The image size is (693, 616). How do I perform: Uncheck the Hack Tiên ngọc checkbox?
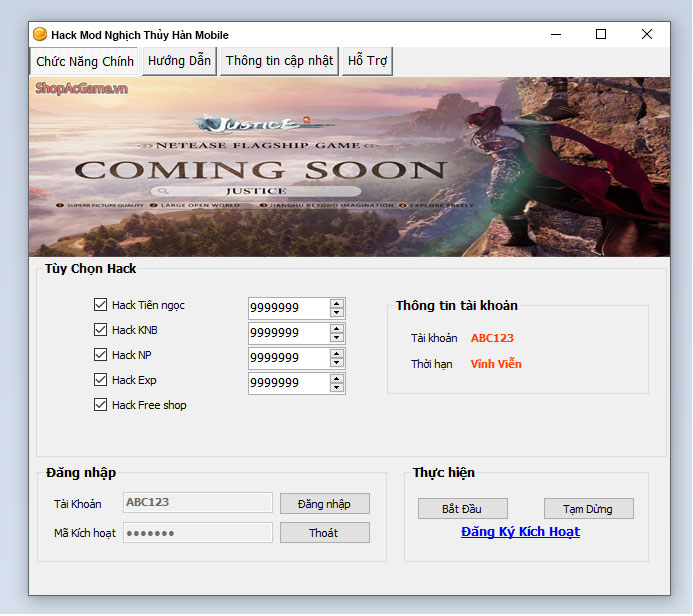[100, 304]
